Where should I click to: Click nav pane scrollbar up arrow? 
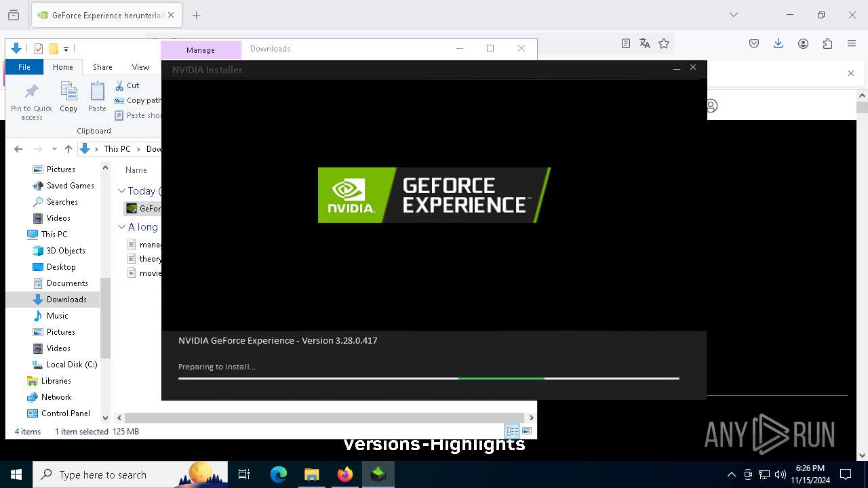105,168
